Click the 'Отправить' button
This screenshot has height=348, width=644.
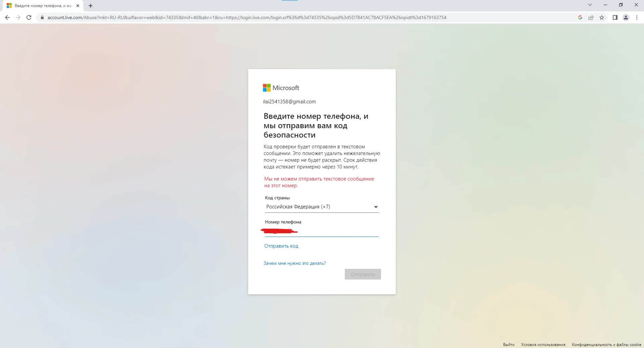[363, 274]
